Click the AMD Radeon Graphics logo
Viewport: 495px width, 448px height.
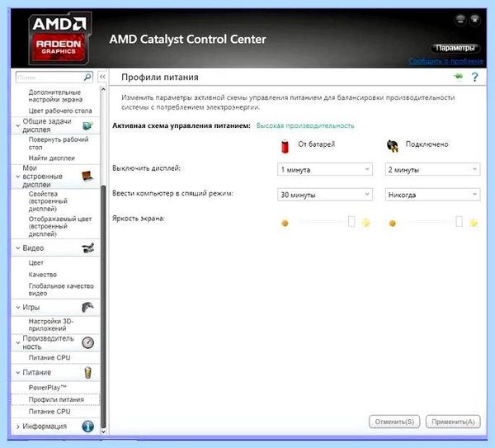59,38
